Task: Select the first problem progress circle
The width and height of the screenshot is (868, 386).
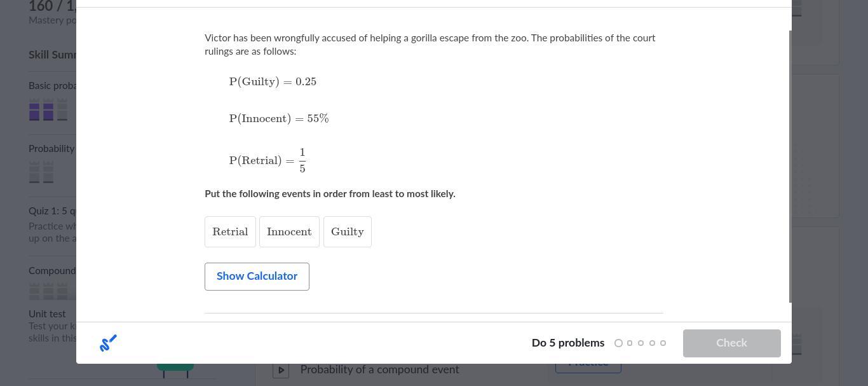Action: point(618,343)
